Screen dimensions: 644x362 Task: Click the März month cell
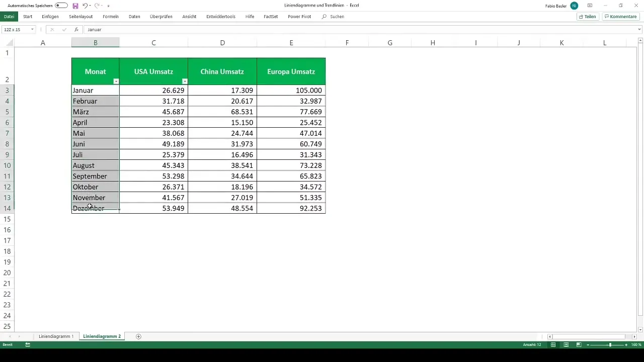point(96,112)
